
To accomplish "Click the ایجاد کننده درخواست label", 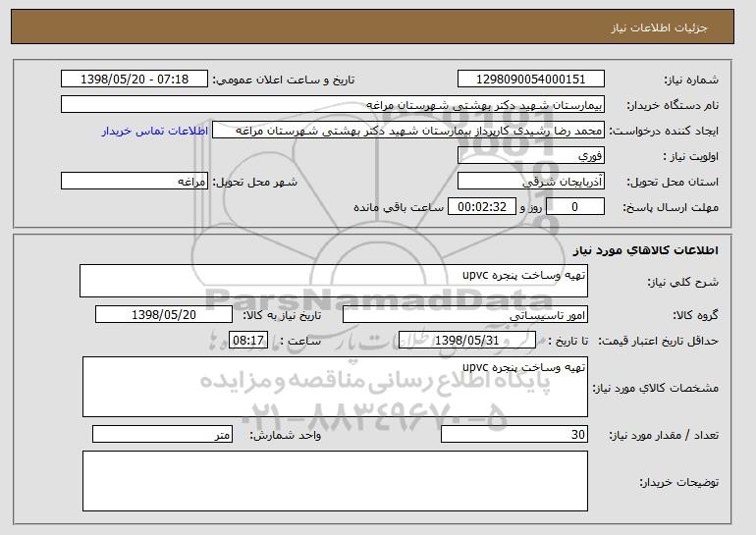I will (x=664, y=132).
